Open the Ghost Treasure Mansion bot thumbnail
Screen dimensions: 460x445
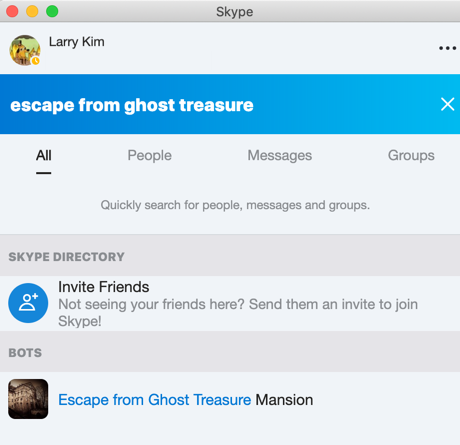click(x=28, y=399)
